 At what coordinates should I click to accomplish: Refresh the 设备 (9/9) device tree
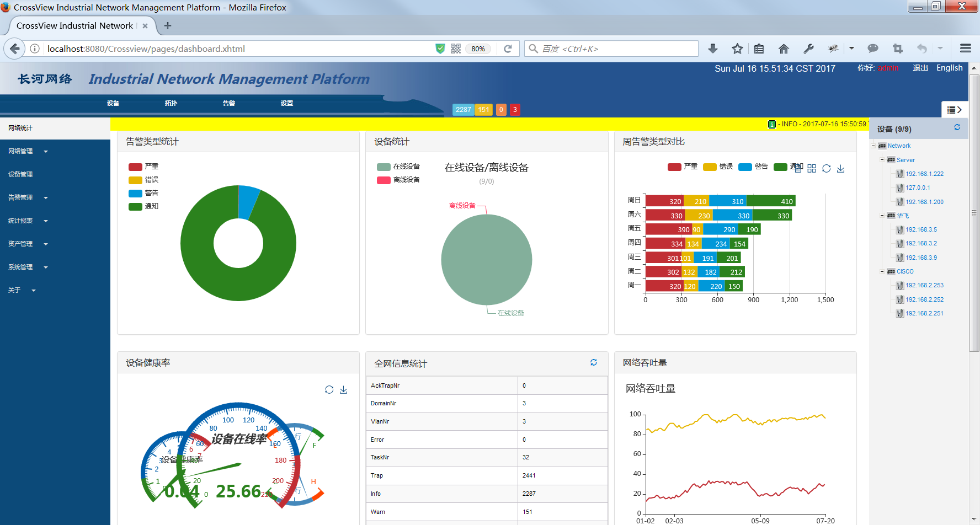(x=957, y=127)
